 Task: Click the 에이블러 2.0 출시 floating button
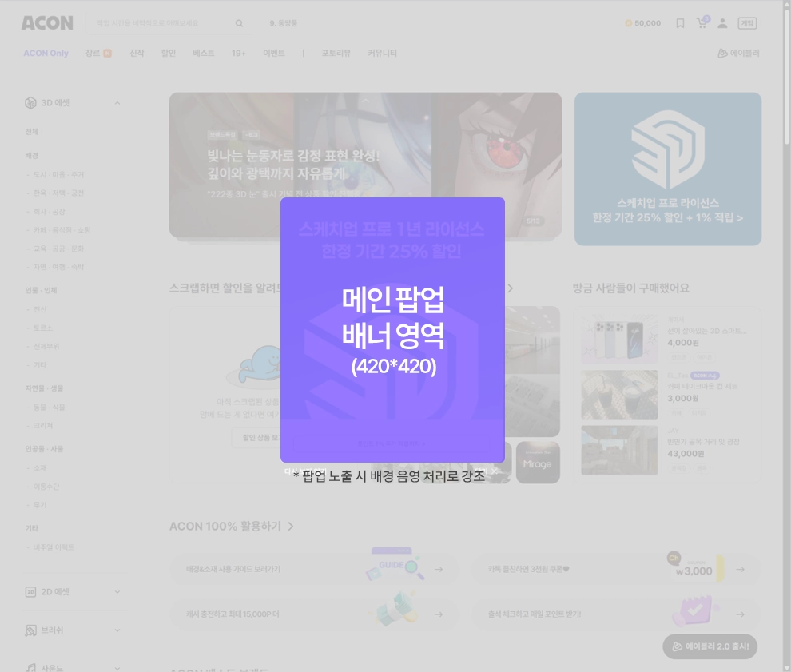coord(710,646)
